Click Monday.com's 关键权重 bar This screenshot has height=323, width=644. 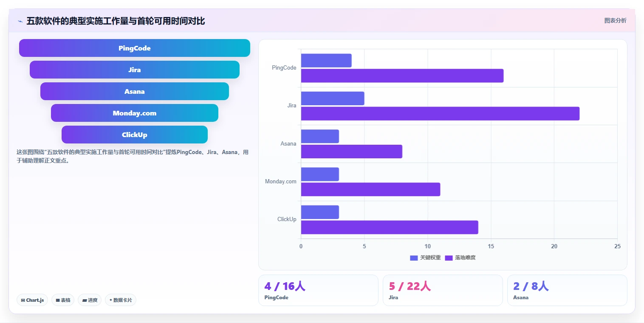coord(320,174)
